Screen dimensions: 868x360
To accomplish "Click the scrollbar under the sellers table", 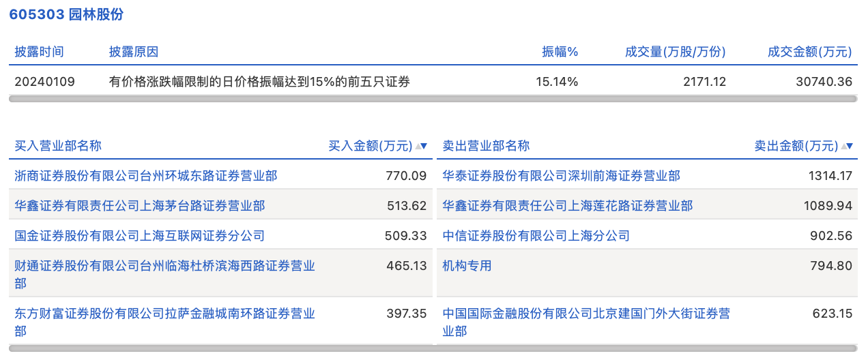I will (x=647, y=348).
